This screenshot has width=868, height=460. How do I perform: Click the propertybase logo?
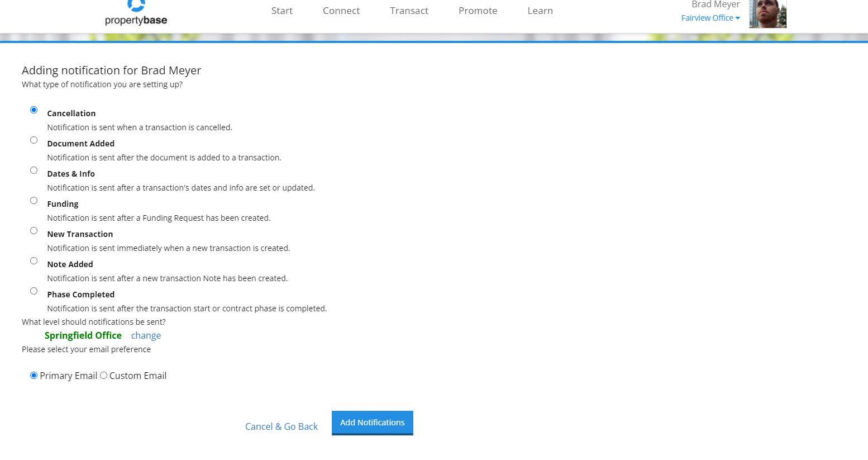tap(136, 11)
